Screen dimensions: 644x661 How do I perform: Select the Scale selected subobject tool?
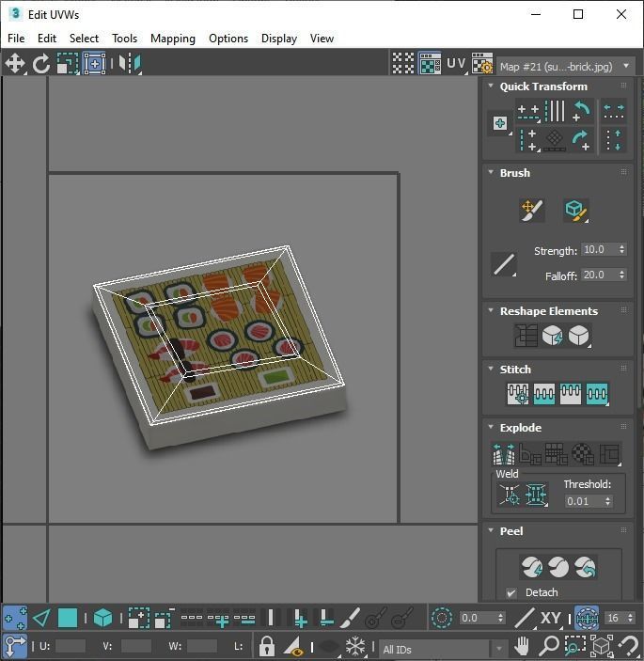tap(68, 64)
